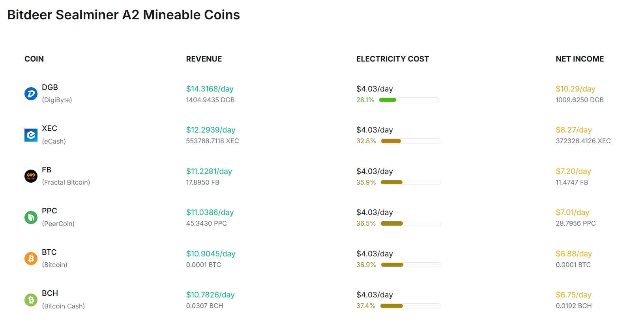
Task: Sort the table by COIN column
Action: (34, 59)
